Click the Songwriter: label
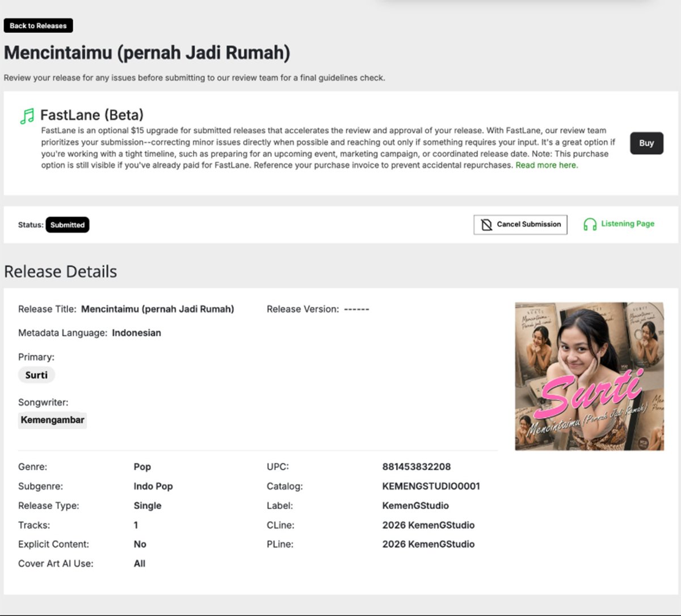 (43, 402)
